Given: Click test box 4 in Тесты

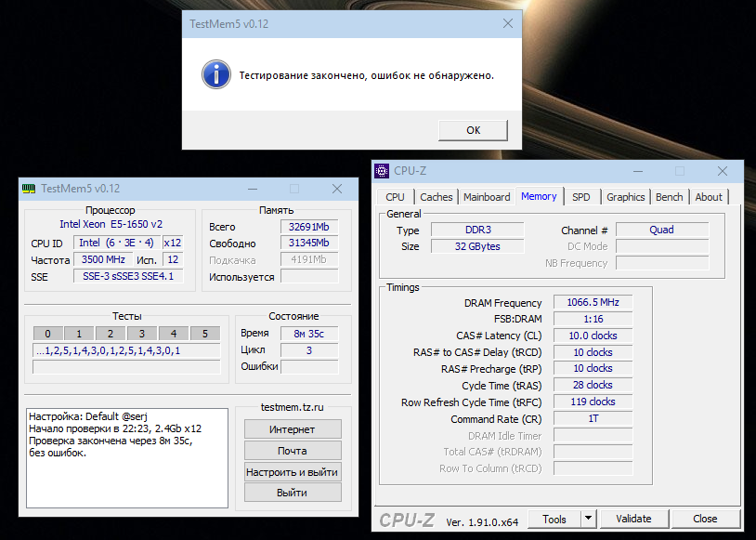Looking at the screenshot, I should coord(174,334).
